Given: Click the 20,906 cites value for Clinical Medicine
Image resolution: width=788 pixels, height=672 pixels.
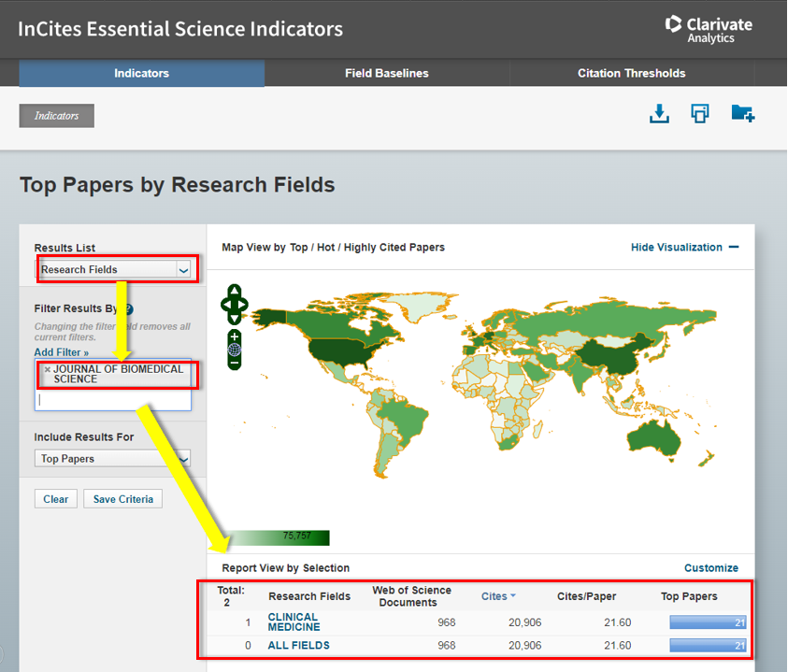Looking at the screenshot, I should tap(524, 622).
